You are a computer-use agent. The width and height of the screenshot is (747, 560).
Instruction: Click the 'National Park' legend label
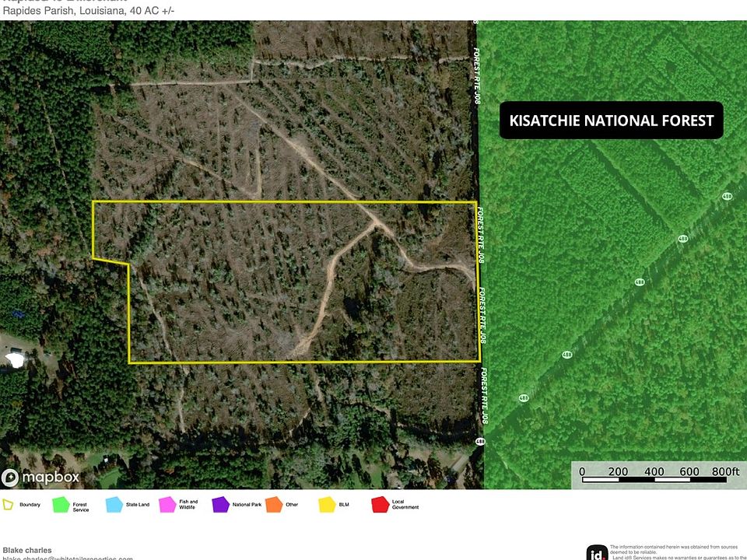pos(247,505)
